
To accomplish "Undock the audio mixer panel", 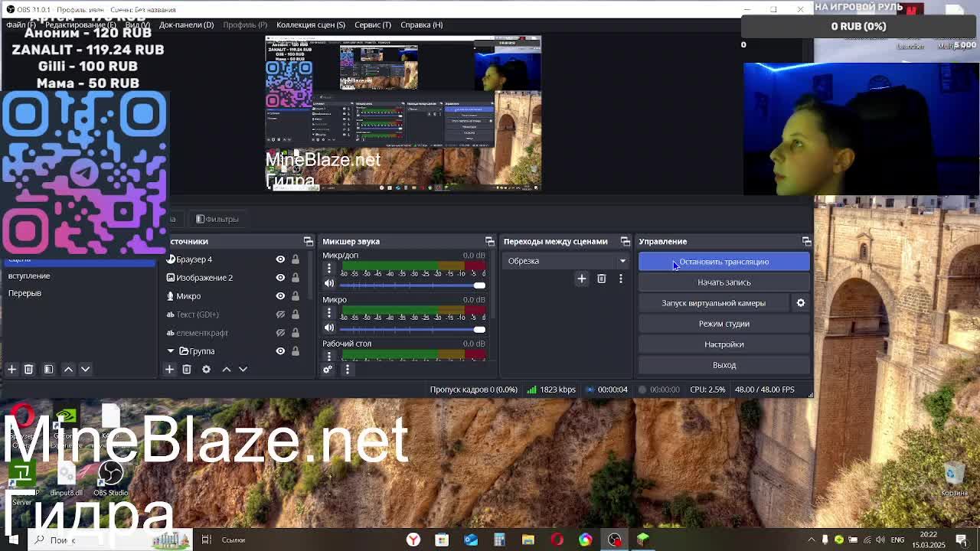I will click(489, 241).
